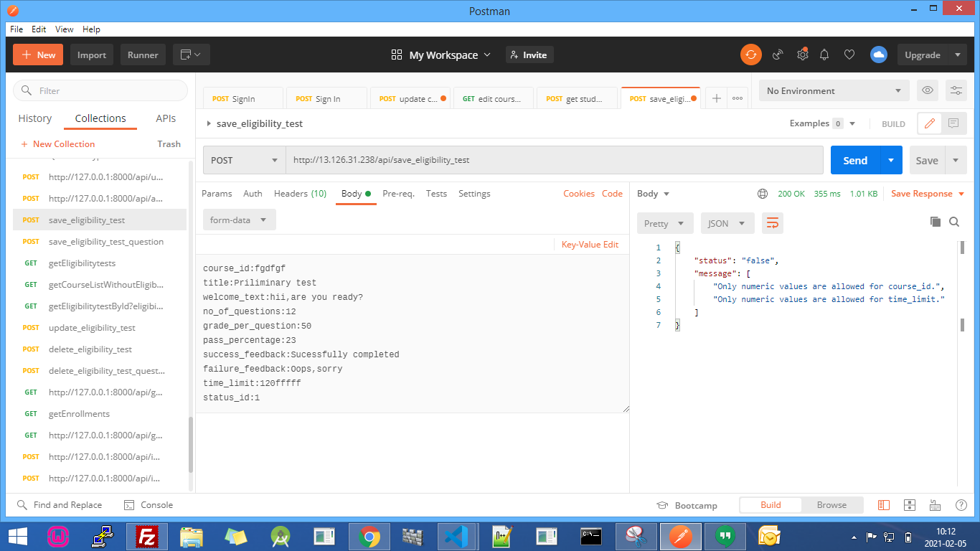This screenshot has height=551, width=980.
Task: Search the response with magnifier icon
Action: point(954,222)
